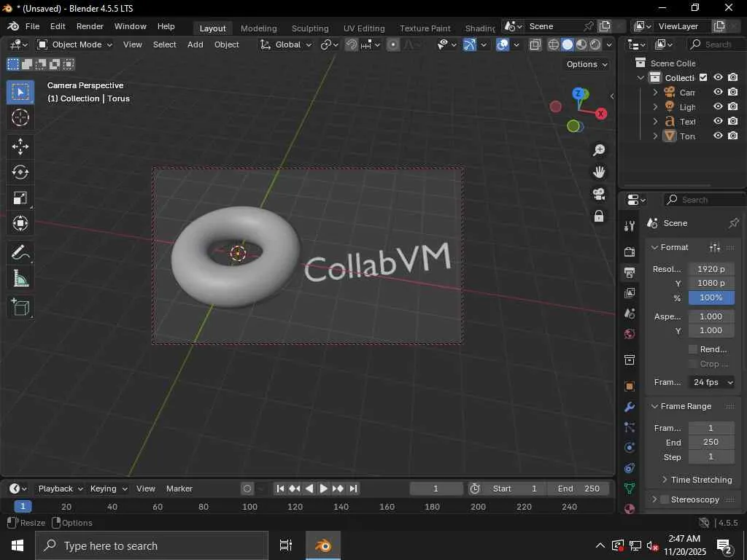Open the Tool properties tab icon
The image size is (747, 560).
click(x=630, y=227)
